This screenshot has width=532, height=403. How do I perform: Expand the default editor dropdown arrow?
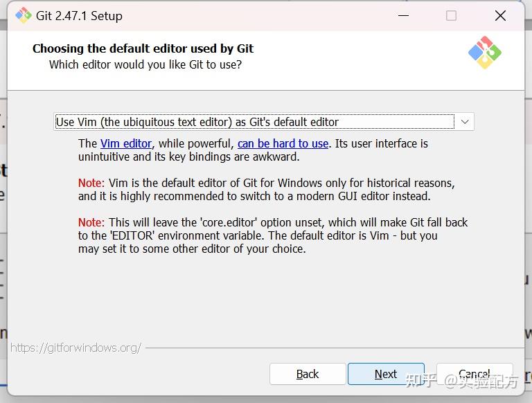point(465,122)
